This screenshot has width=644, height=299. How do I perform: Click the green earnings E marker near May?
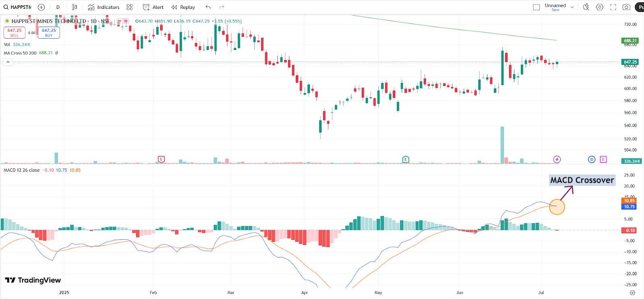[x=406, y=160]
